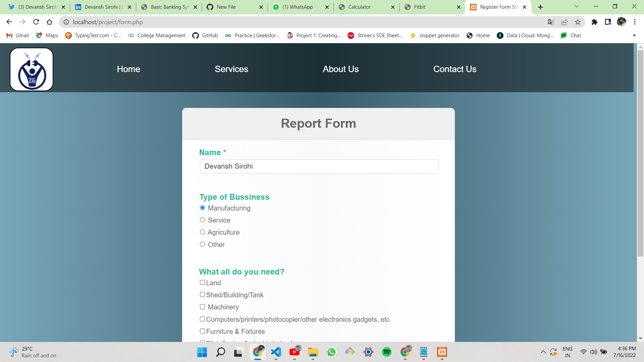Select the Agriculture radio button
The height and width of the screenshot is (362, 644).
202,232
